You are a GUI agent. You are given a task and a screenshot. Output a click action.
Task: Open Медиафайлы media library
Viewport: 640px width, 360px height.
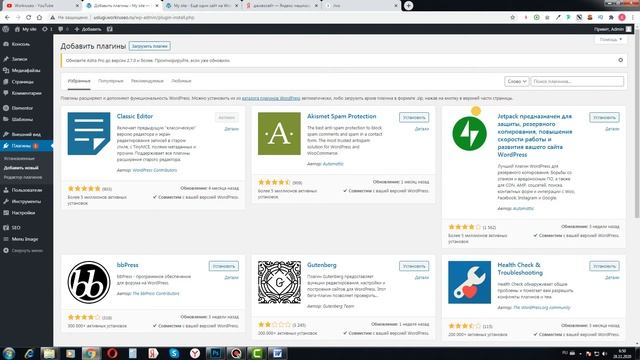26,70
